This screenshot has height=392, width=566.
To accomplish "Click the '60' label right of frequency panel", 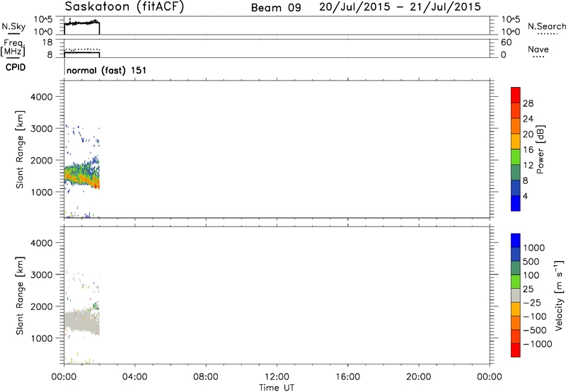I will [x=507, y=42].
